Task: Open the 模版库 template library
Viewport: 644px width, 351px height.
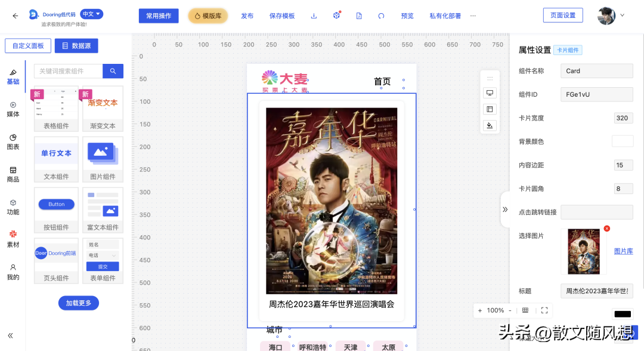Action: (208, 16)
